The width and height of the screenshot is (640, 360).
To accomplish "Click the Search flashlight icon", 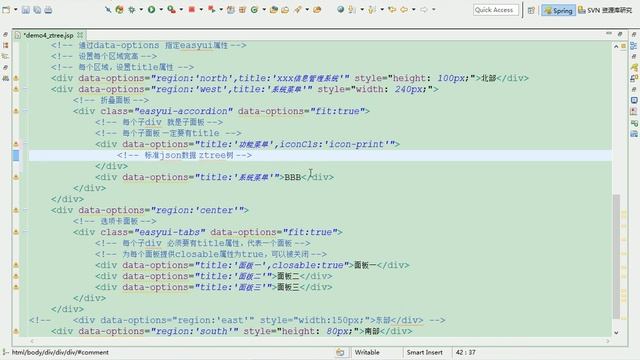I will 298,9.
